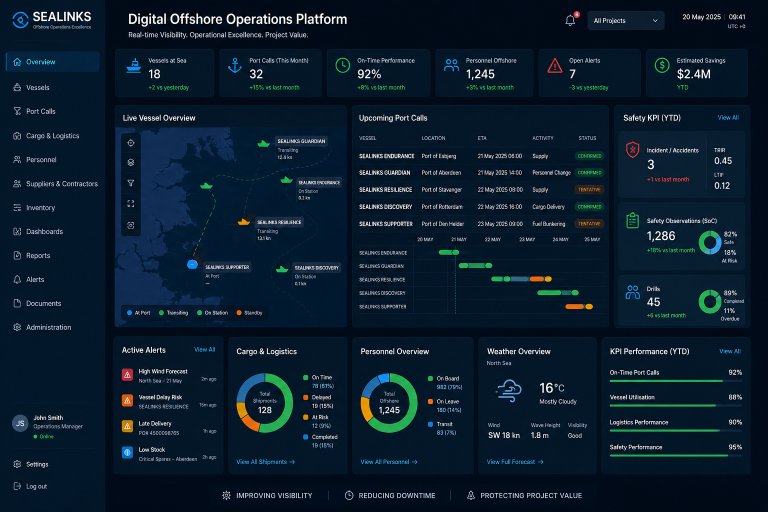Open the Low Stock info alert icon
The height and width of the screenshot is (512, 768).
127,452
